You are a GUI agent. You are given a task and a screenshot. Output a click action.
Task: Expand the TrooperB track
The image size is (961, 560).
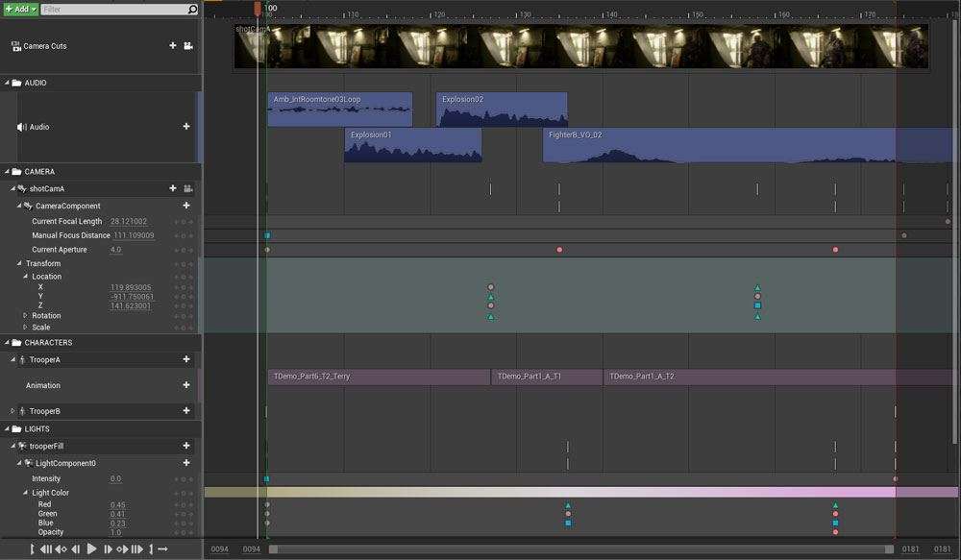pyautogui.click(x=12, y=411)
